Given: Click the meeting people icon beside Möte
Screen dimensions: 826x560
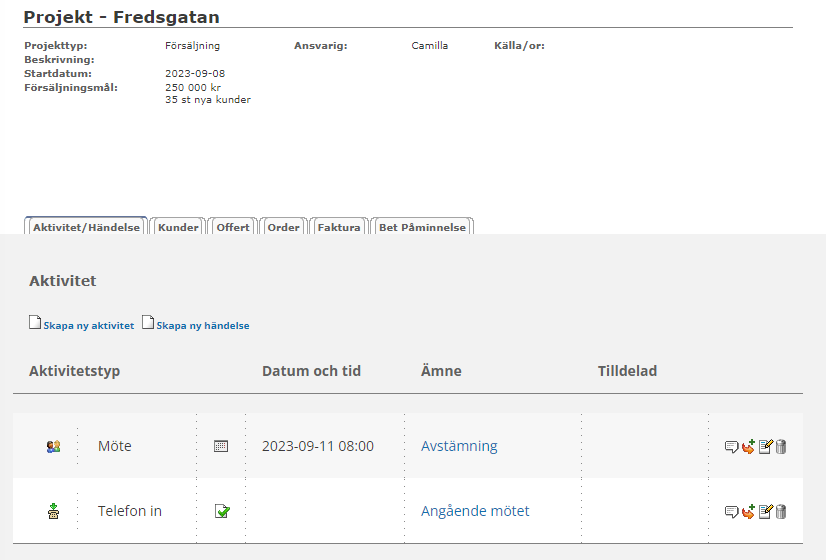Looking at the screenshot, I should click(54, 447).
